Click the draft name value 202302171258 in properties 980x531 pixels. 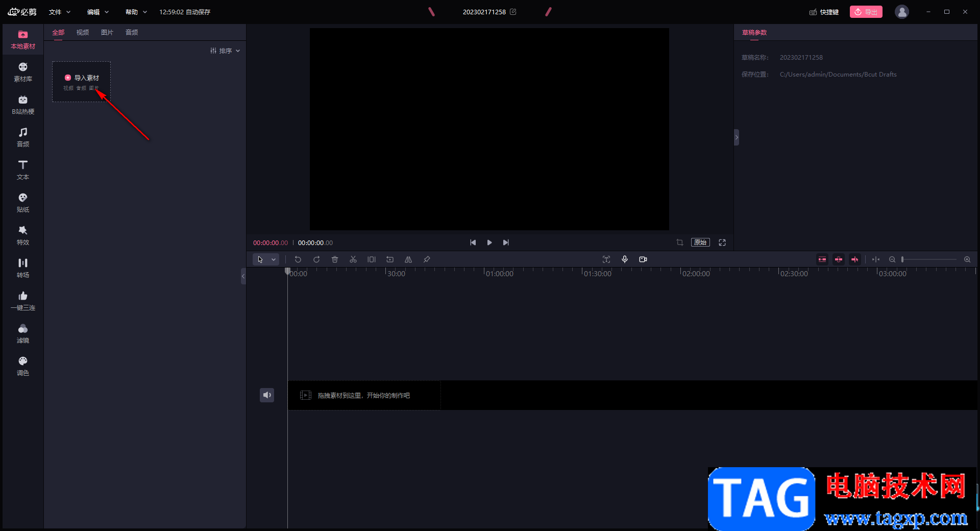(801, 58)
